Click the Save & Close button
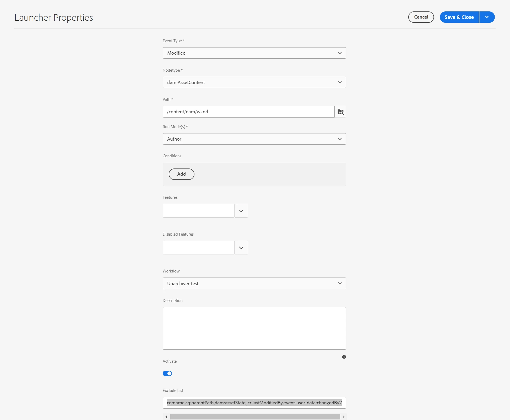Screen dimensions: 510x420 tap(459, 17)
